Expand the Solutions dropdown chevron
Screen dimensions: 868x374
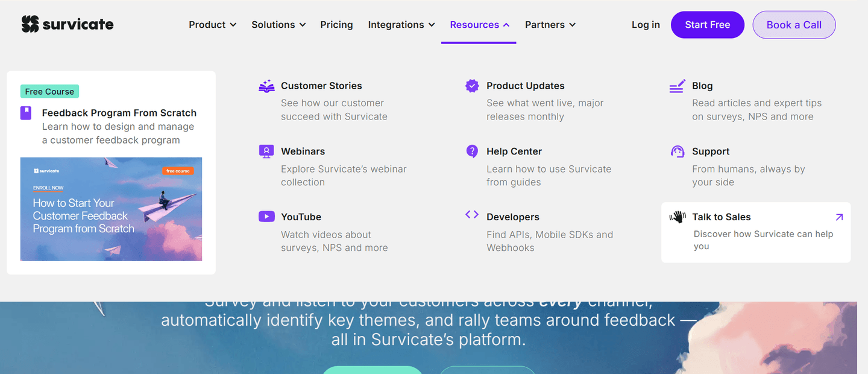coord(303,25)
